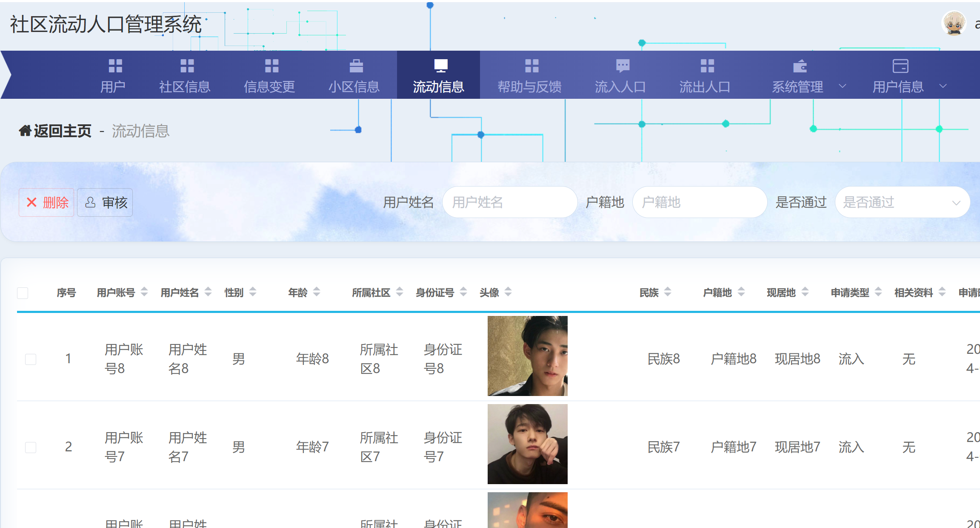Open the 用户信息 menu

(x=899, y=86)
